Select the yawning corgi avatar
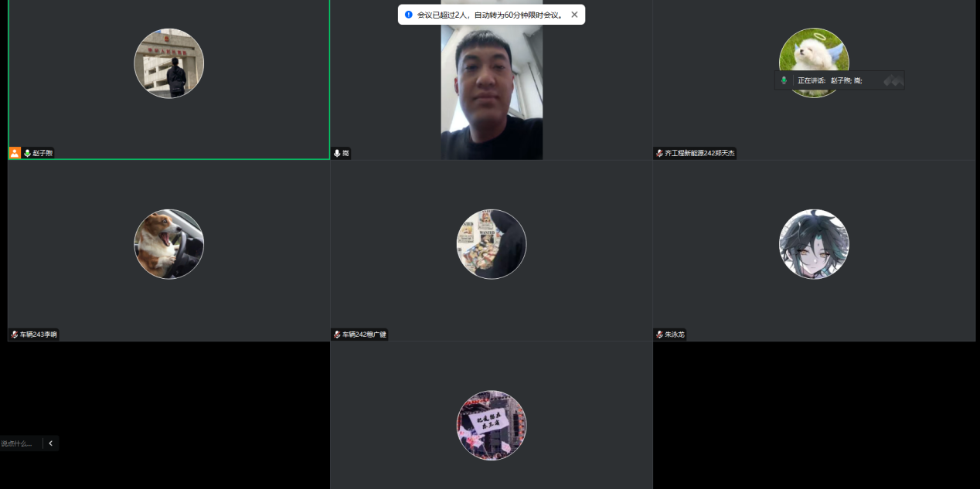The width and height of the screenshot is (980, 489). [168, 244]
